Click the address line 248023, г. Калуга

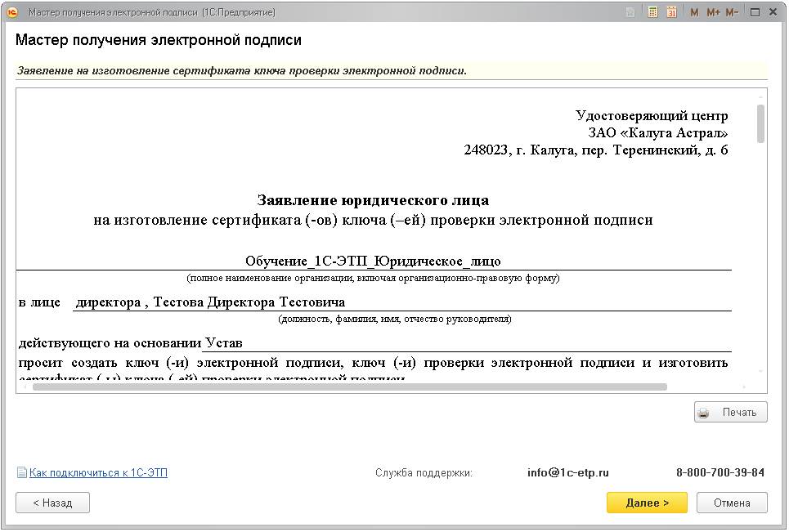point(596,150)
